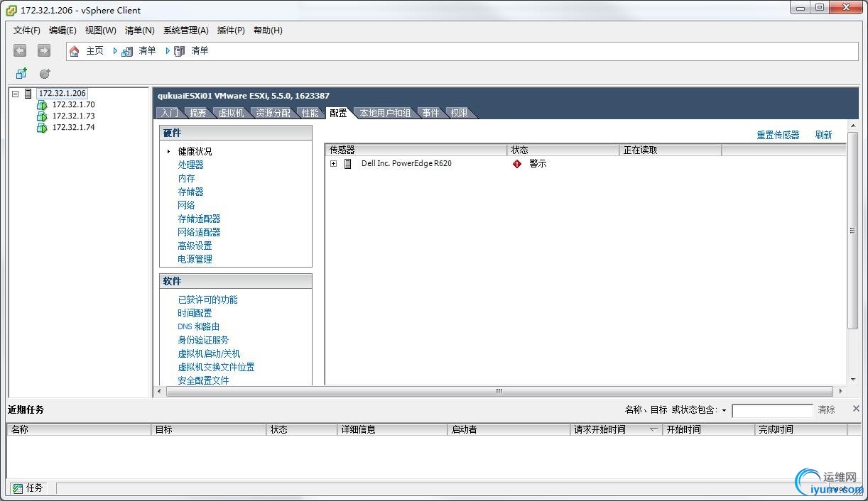Click the forward navigation arrow
The height and width of the screenshot is (501, 868).
tap(44, 50)
